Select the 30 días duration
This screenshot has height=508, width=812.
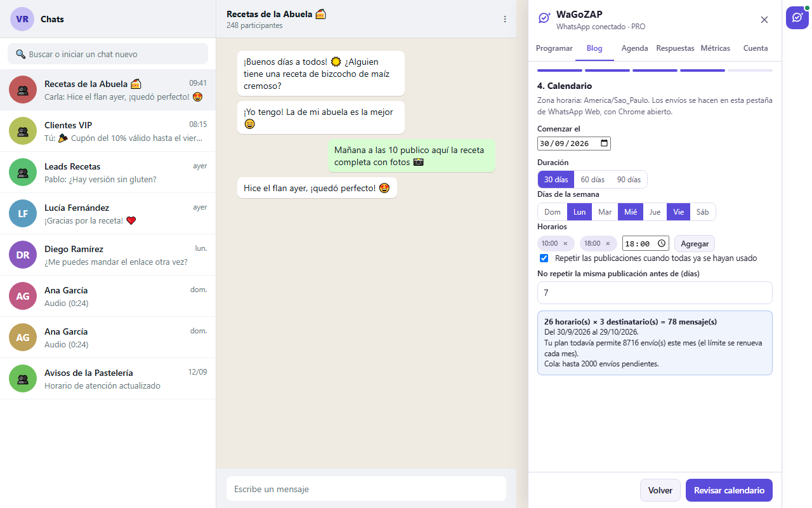[556, 180]
